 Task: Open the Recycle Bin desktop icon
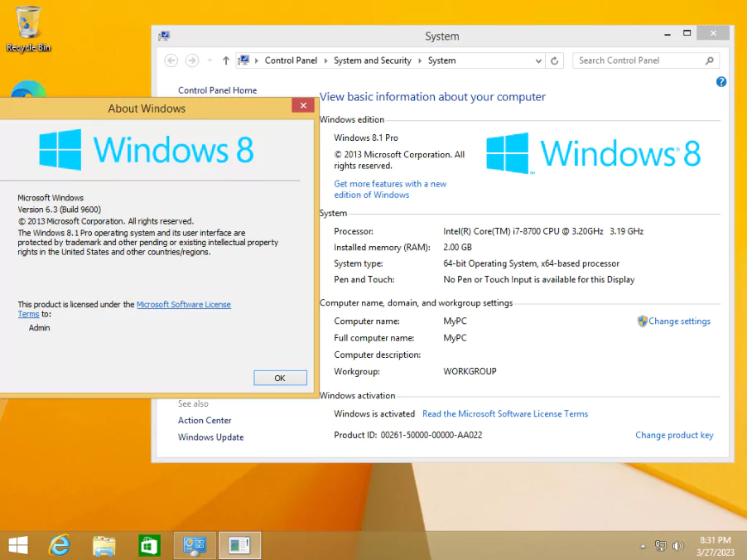coord(28,29)
